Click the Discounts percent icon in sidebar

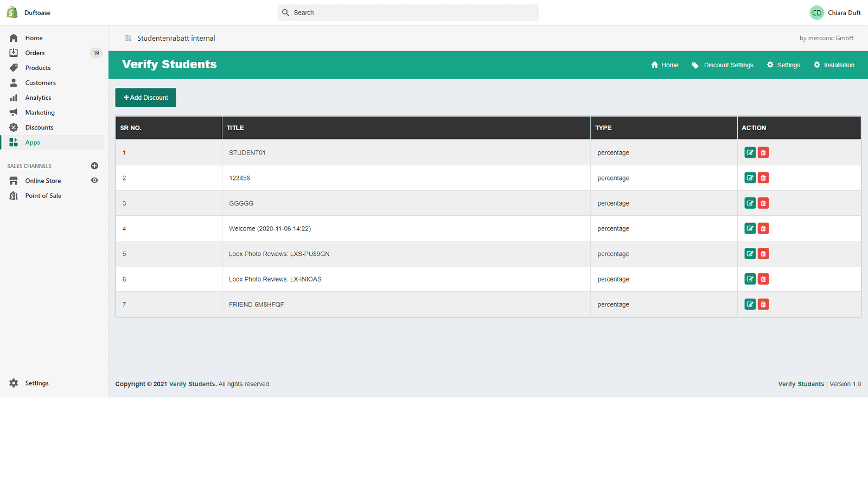click(x=14, y=127)
